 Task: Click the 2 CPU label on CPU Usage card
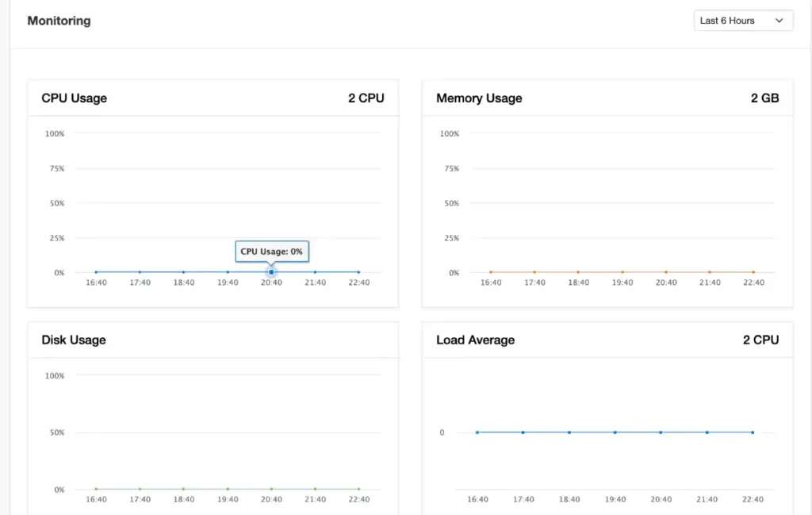click(x=366, y=98)
